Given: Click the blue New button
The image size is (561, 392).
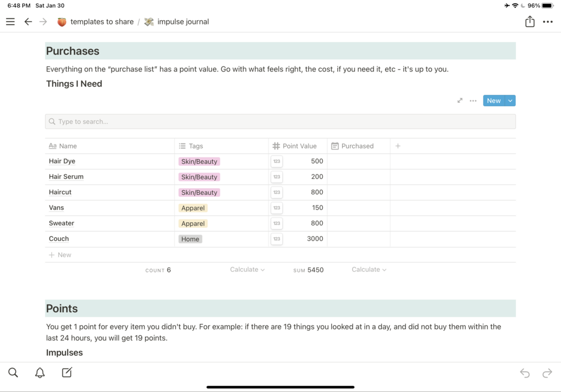Looking at the screenshot, I should coord(494,101).
